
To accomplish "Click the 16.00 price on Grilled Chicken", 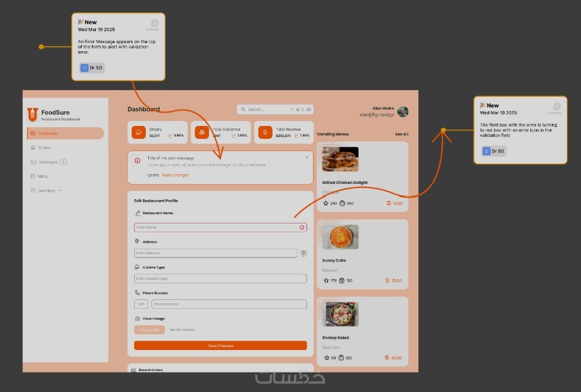I will 394,203.
